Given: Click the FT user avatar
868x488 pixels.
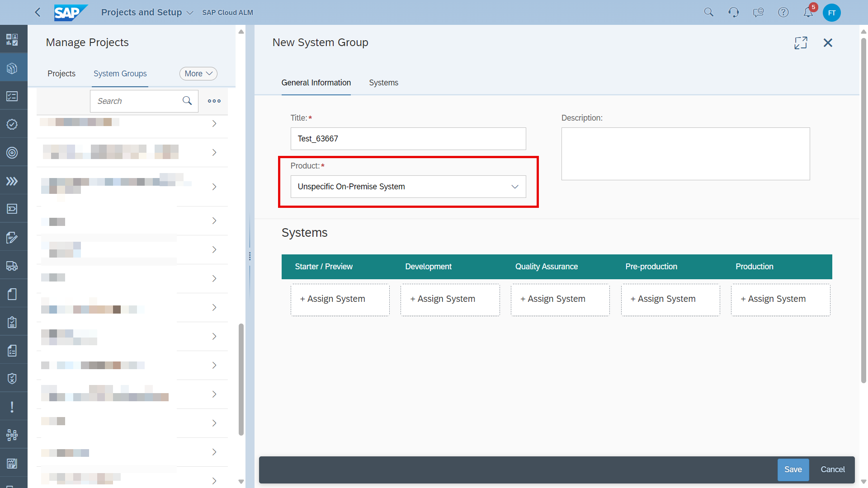Looking at the screenshot, I should pos(831,13).
